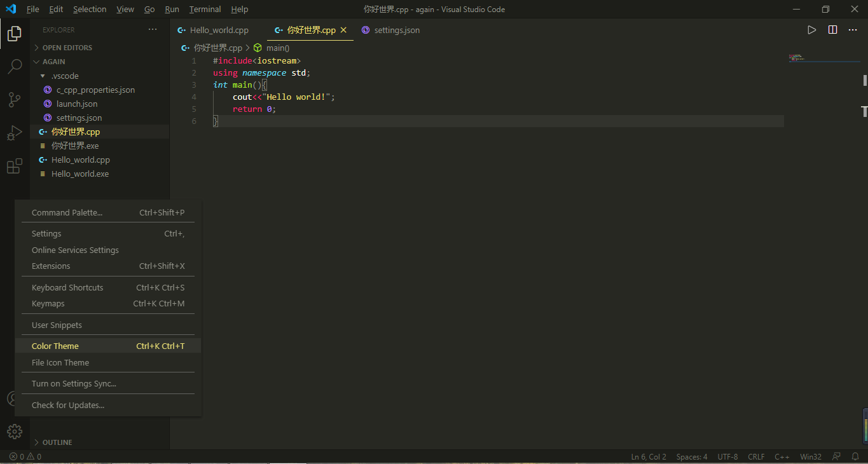868x464 pixels.
Task: Choose Keyboard Shortcuts menu entry
Action: coord(108,288)
